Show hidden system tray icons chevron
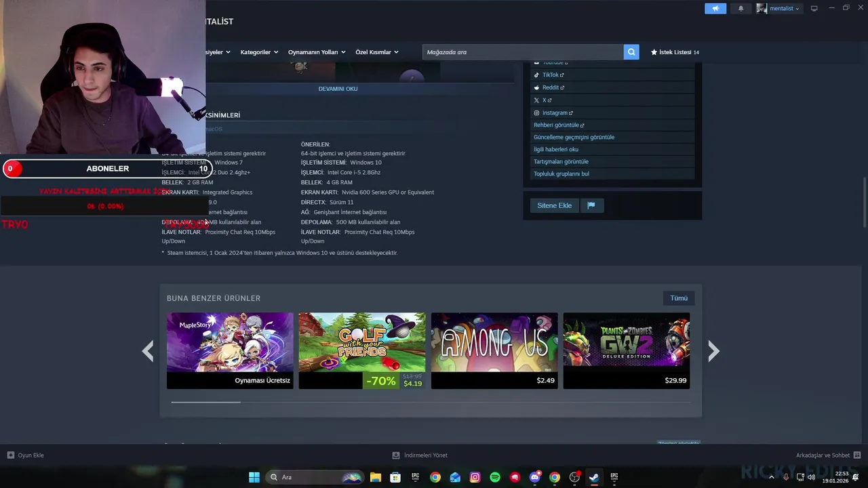 point(771,477)
